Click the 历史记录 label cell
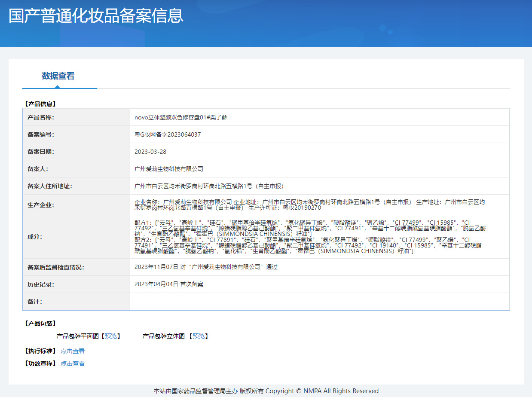The image size is (532, 397). pos(76,284)
